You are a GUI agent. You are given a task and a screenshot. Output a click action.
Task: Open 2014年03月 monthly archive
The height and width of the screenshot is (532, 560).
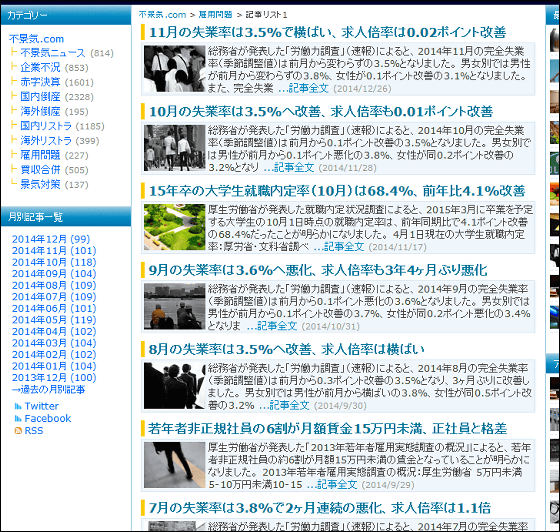54,343
